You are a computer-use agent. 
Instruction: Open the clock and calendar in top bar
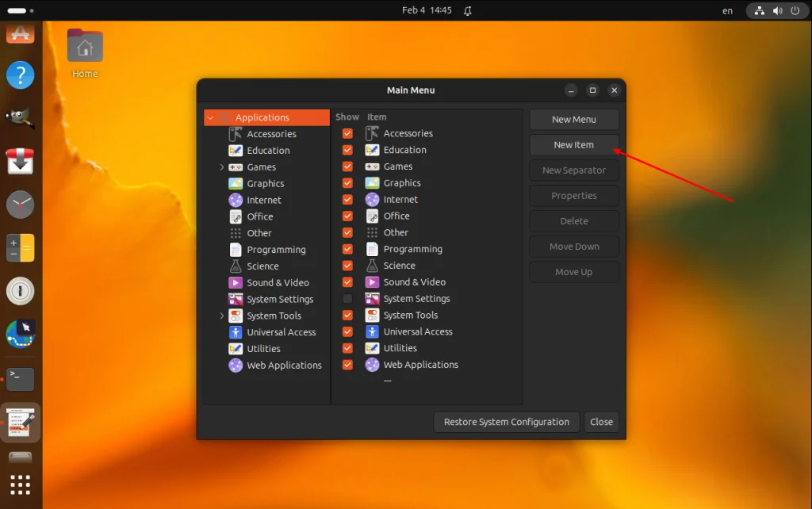click(427, 10)
